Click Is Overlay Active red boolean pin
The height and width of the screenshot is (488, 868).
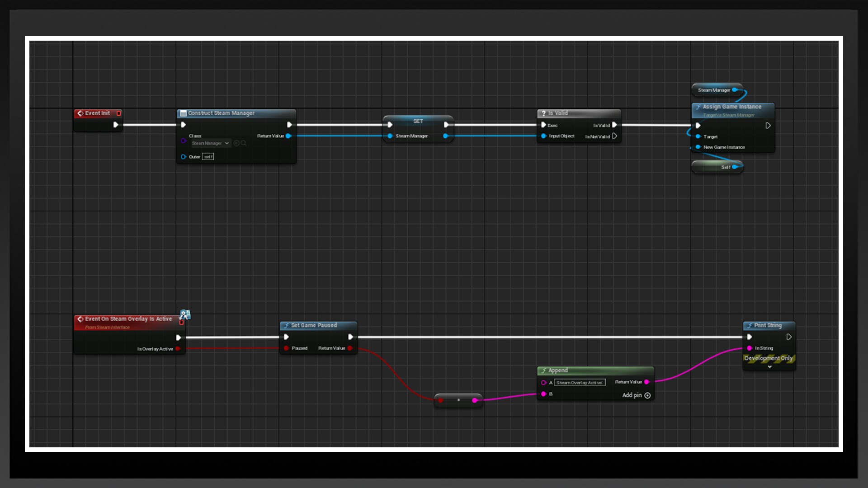pyautogui.click(x=178, y=349)
